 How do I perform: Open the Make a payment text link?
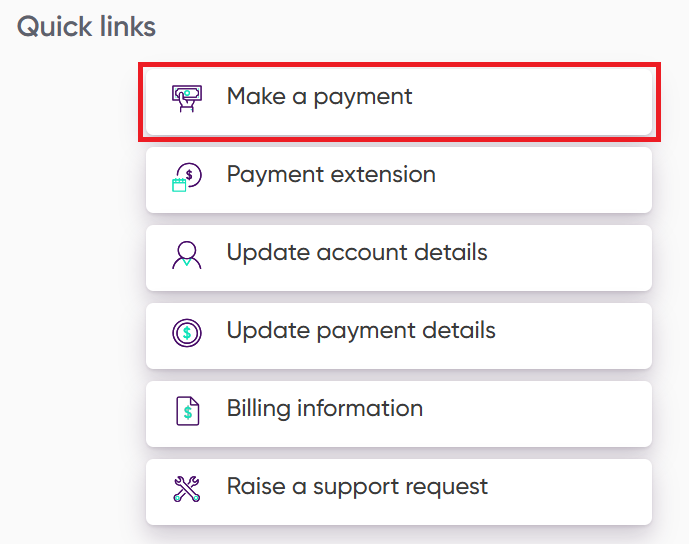click(319, 97)
